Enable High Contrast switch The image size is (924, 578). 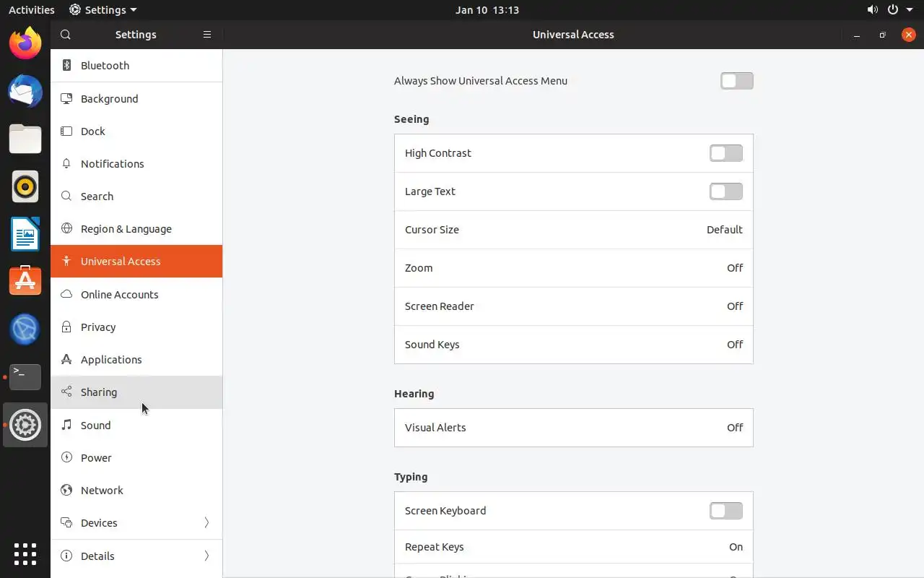(725, 153)
